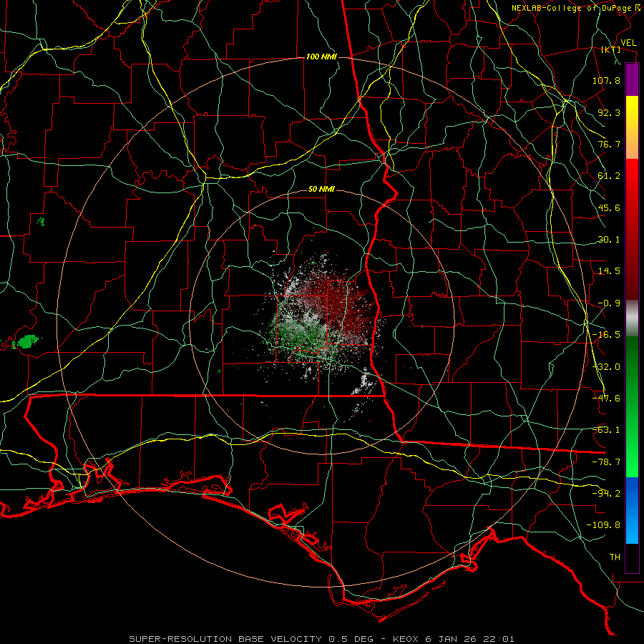Click the [KT] units label
Screen dimensions: 644x644
(x=610, y=50)
